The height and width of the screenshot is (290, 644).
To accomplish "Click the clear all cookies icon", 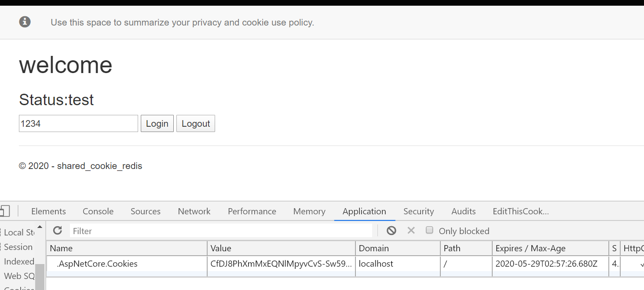I will tap(392, 231).
